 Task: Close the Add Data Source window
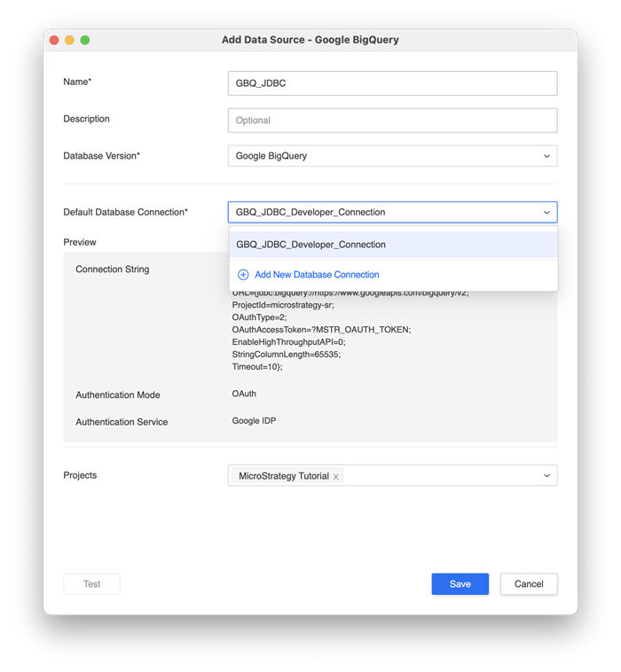(x=53, y=40)
